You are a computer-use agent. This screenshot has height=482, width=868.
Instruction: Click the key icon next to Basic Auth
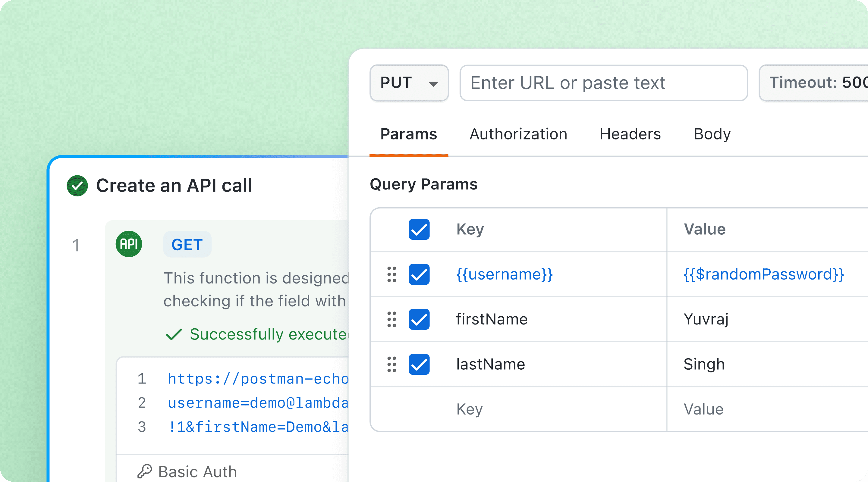coord(145,471)
